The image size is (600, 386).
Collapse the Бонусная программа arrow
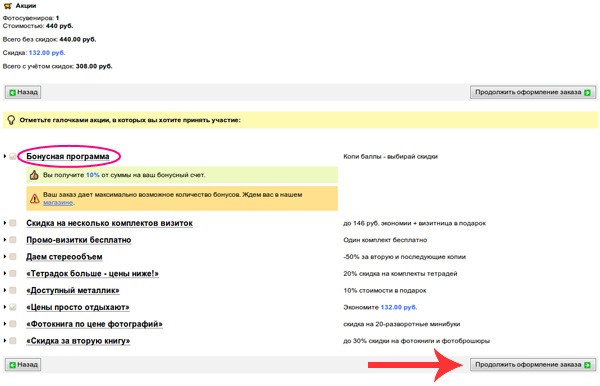point(5,156)
